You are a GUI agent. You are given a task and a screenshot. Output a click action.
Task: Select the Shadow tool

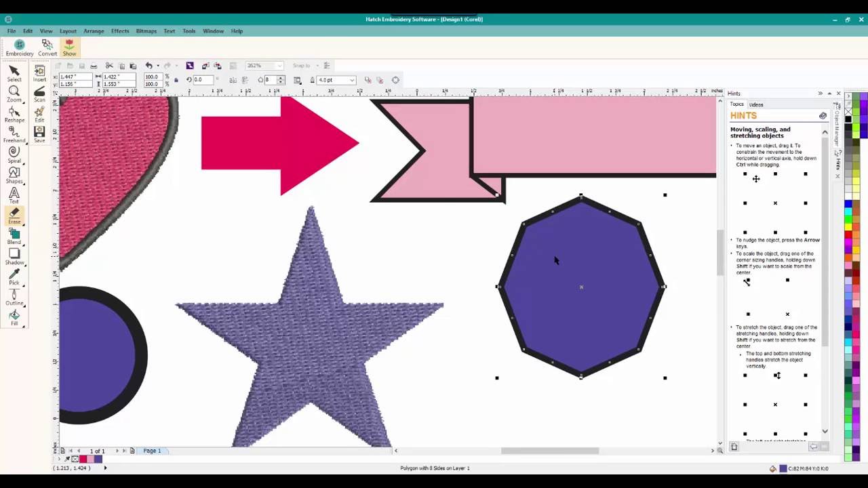click(x=14, y=257)
